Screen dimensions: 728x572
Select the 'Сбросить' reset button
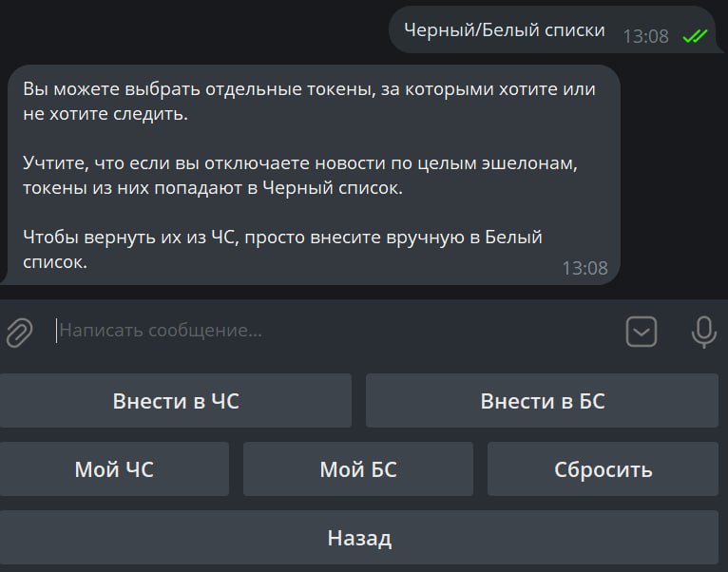(603, 469)
